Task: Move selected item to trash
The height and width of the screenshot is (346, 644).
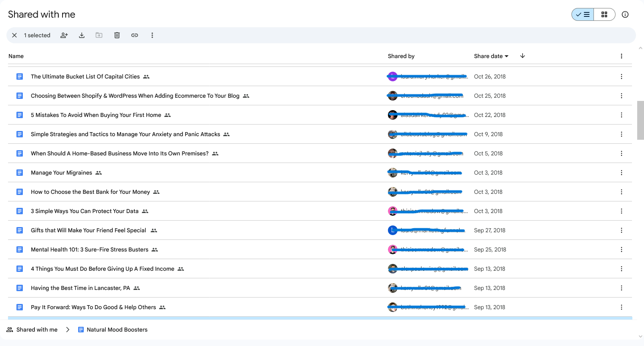Action: [117, 35]
